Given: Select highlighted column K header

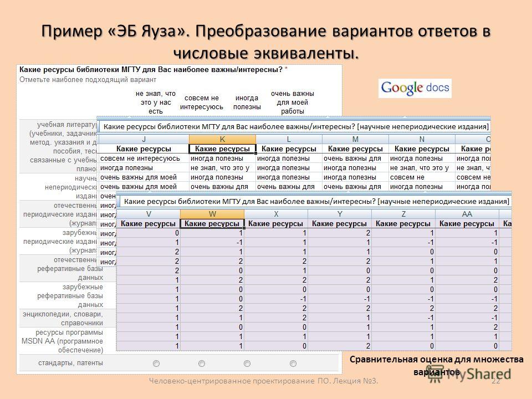Looking at the screenshot, I should click(x=222, y=139).
